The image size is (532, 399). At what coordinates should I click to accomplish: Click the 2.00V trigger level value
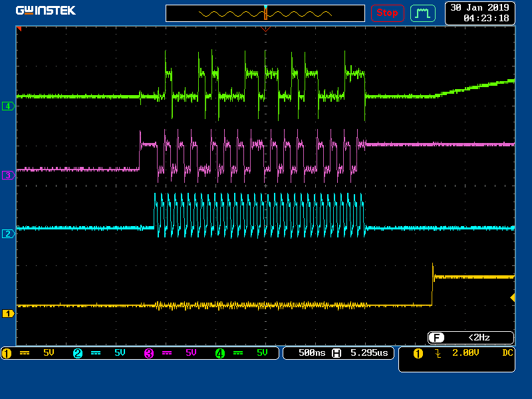coord(465,353)
